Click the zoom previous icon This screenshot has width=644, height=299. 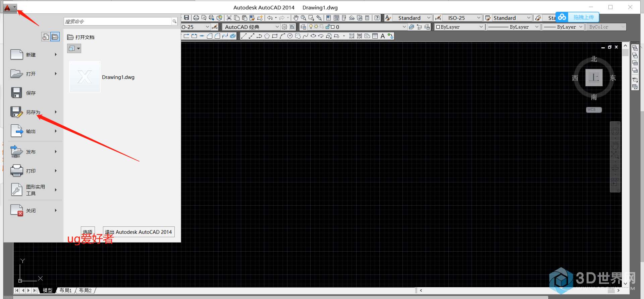pos(319,18)
